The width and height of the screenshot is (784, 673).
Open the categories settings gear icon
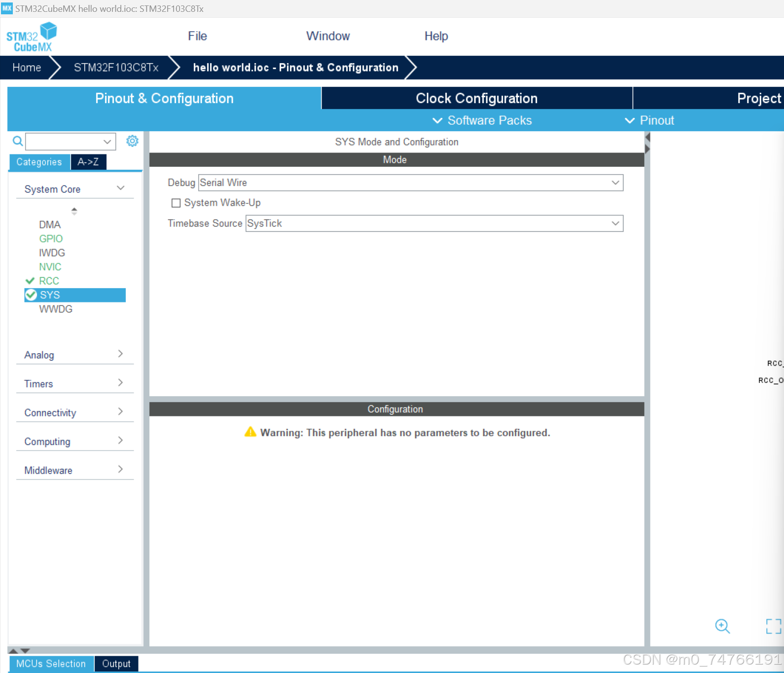(132, 141)
